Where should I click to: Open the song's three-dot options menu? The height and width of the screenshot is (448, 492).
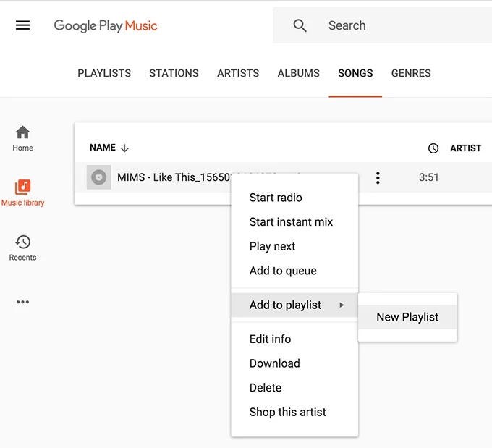[x=378, y=178]
